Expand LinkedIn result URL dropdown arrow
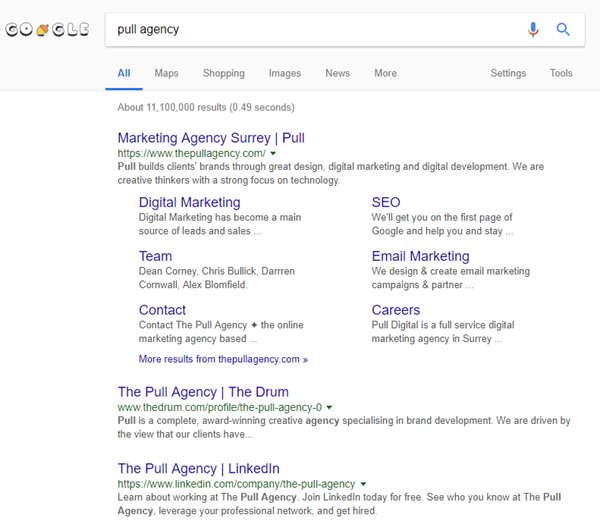Screen dimensions: 600x524 click(x=363, y=484)
